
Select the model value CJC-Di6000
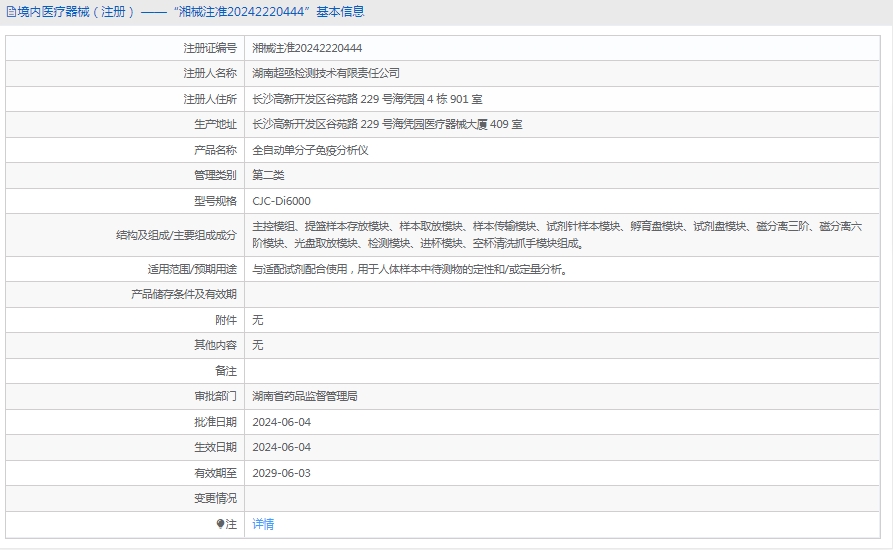click(281, 201)
